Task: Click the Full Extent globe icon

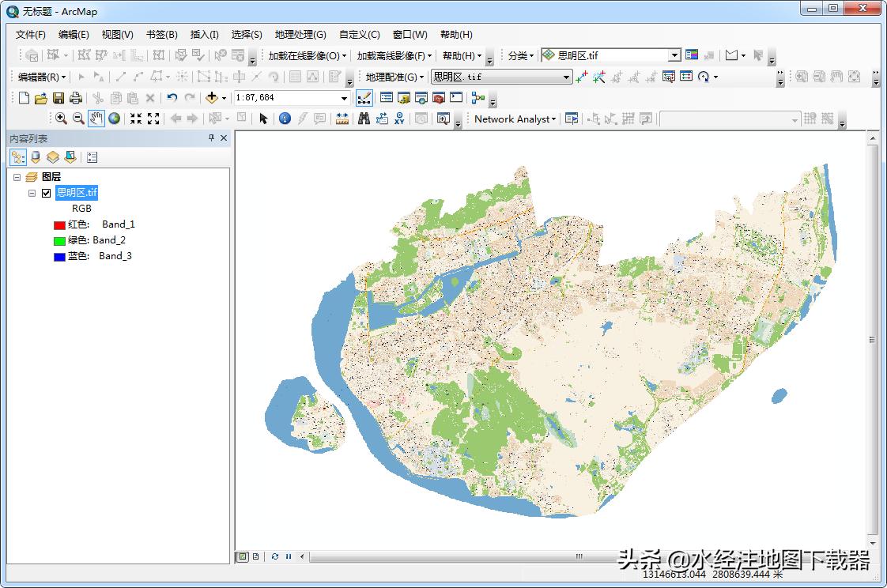Action: (x=115, y=119)
